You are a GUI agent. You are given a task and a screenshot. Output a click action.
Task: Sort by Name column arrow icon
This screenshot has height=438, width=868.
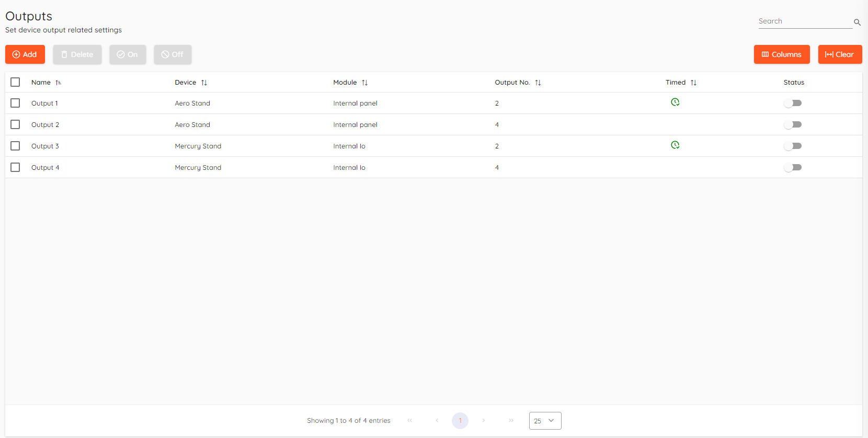point(58,83)
